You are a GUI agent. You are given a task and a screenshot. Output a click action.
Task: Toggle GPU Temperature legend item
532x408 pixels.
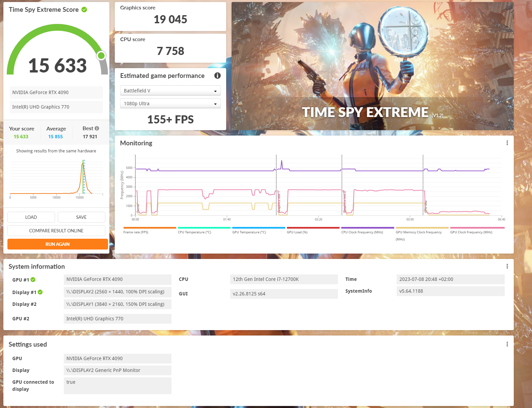pos(259,231)
